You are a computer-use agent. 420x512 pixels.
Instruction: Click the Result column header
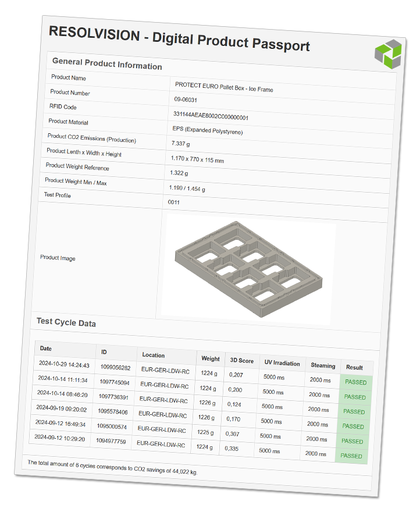(354, 367)
